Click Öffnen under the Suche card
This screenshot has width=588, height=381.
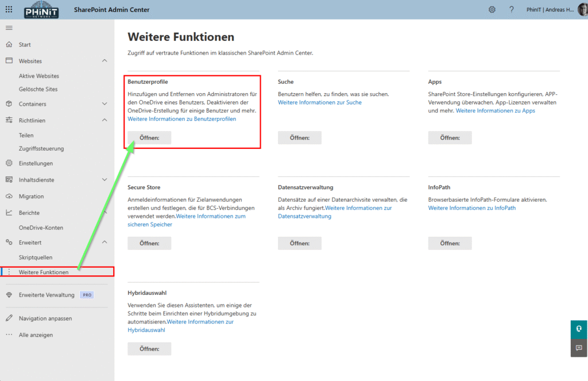click(299, 137)
